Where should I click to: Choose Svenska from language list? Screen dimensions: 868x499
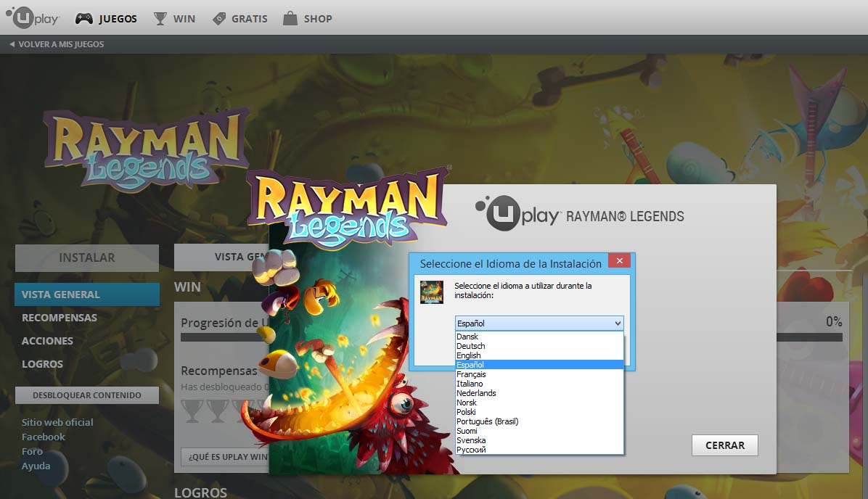tap(539, 440)
